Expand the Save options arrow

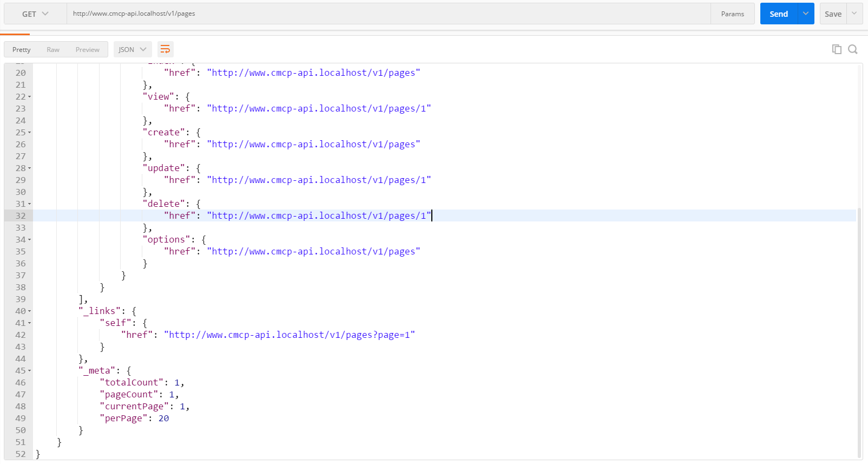(x=854, y=14)
